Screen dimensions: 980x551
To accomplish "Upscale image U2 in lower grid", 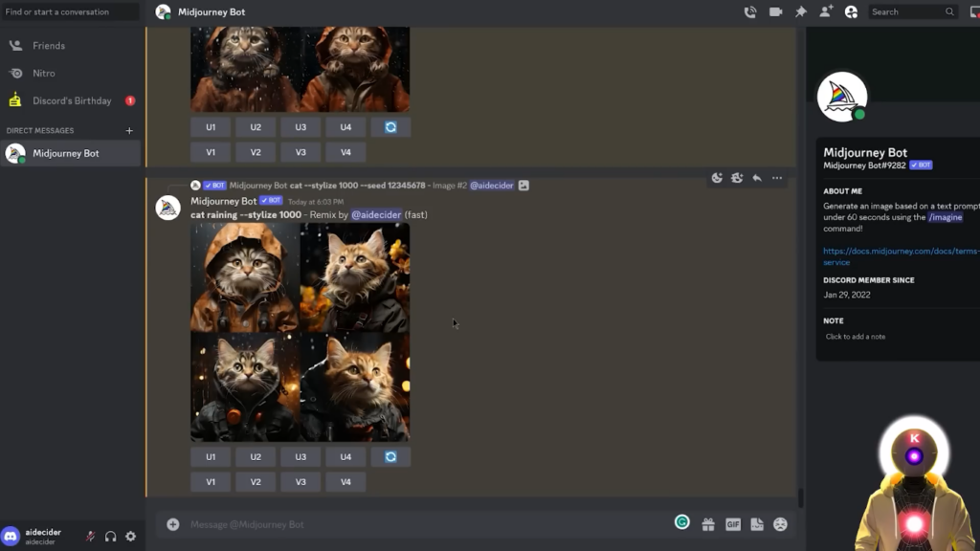I will pyautogui.click(x=256, y=456).
